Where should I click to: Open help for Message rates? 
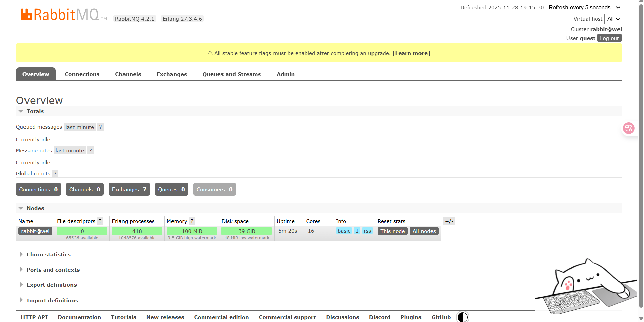90,150
